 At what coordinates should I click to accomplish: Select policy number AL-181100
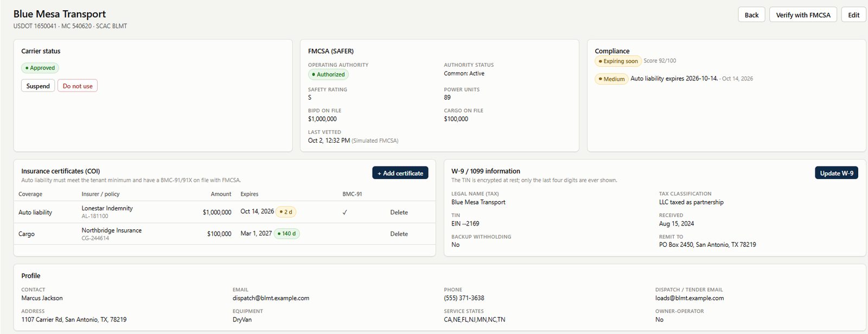coord(95,216)
